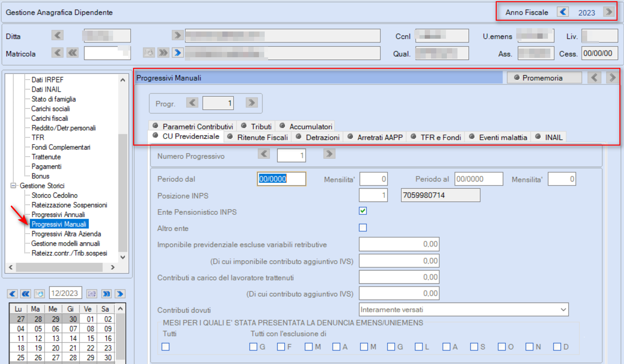Open Contributi dovuti dropdown
This screenshot has height=364, width=624.
point(463,310)
